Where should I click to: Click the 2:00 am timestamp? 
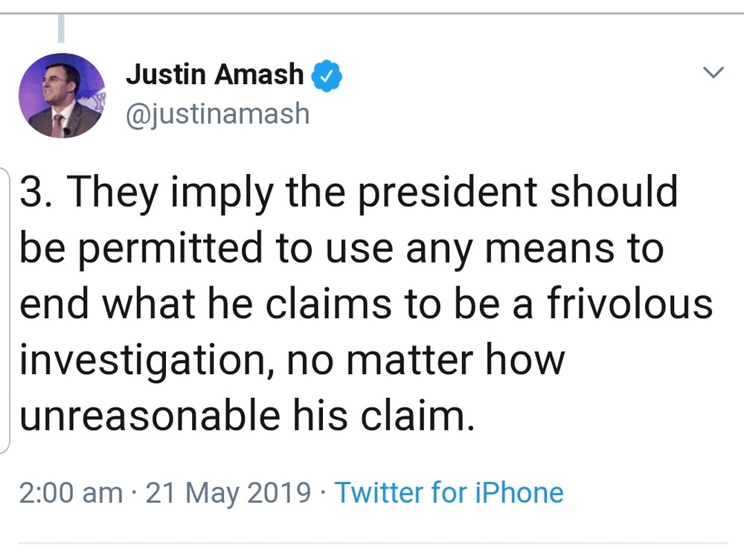[71, 493]
